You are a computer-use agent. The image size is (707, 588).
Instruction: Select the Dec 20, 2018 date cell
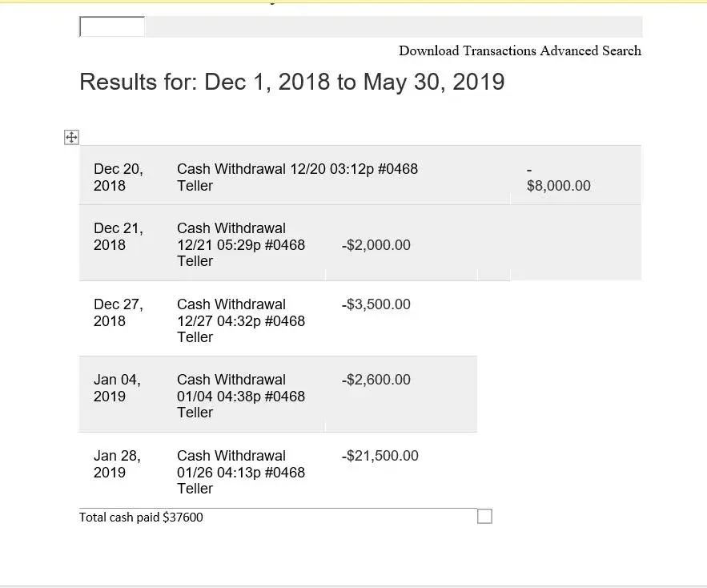[118, 177]
